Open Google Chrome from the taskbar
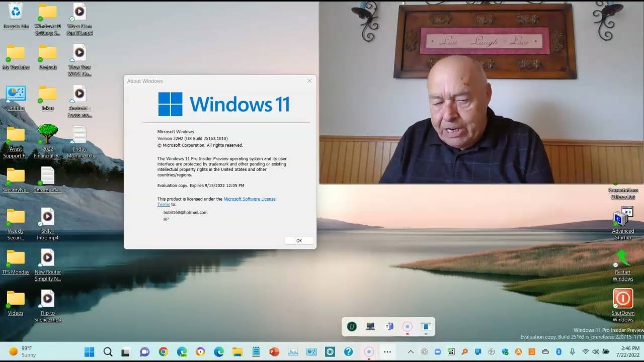Viewport: 644px width, 362px height. coord(163,352)
